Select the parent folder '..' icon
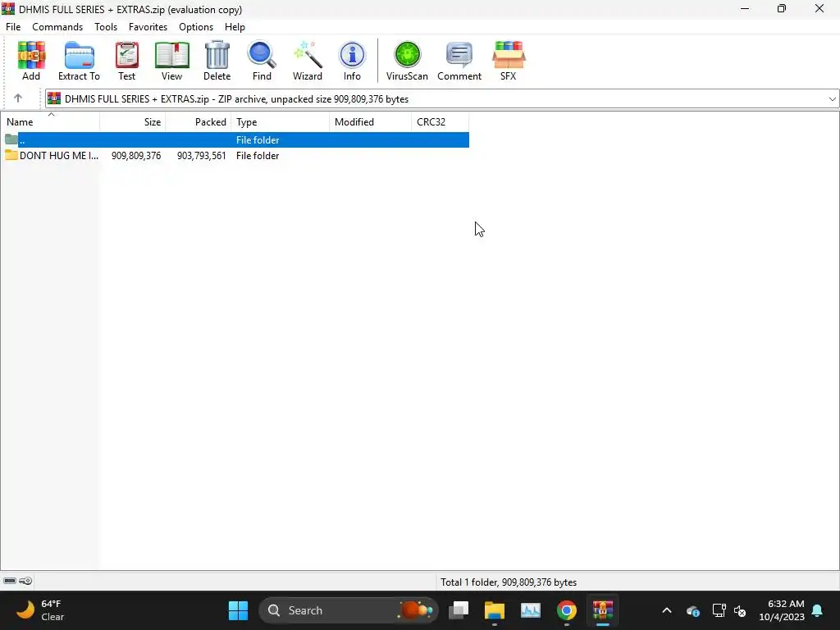The width and height of the screenshot is (840, 630). 11,139
